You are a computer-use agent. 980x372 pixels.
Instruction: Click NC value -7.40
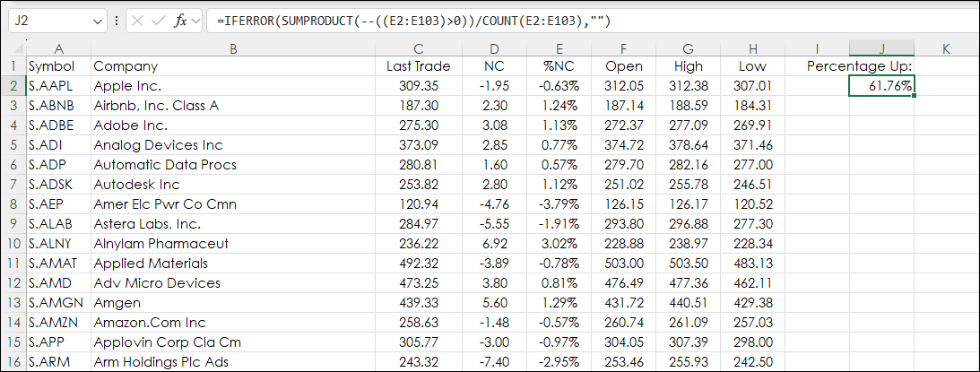(x=494, y=362)
